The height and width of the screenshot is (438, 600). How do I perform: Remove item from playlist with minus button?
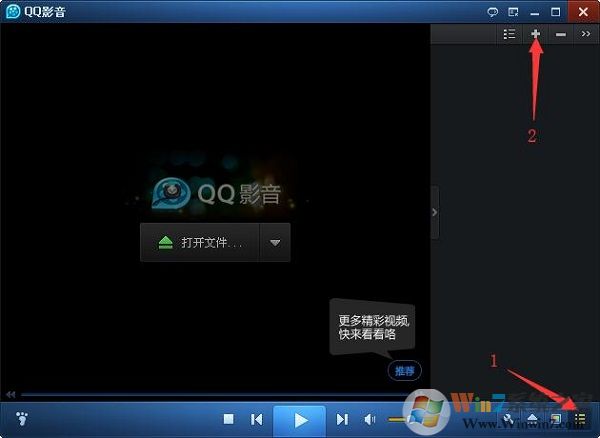(561, 34)
